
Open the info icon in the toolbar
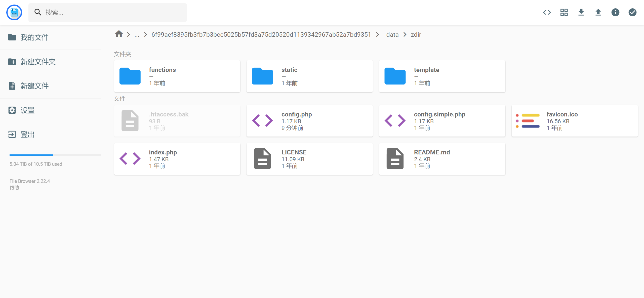(615, 12)
